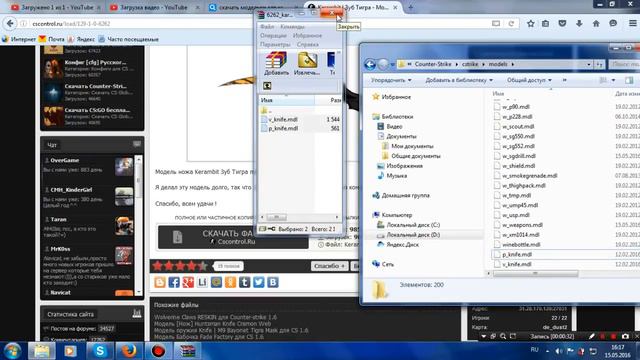Open address bar history dropdown in Explorer
The height and width of the screenshot is (360, 640).
pyautogui.click(x=589, y=64)
